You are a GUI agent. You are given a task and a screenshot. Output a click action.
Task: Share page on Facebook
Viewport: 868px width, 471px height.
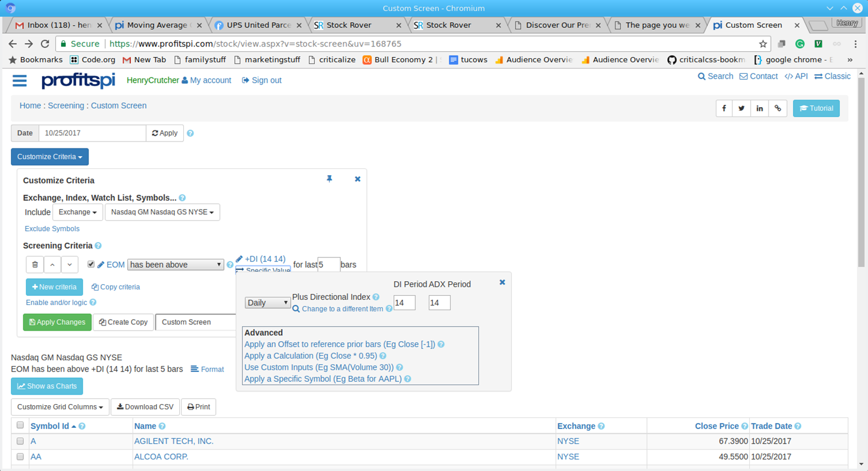(724, 108)
